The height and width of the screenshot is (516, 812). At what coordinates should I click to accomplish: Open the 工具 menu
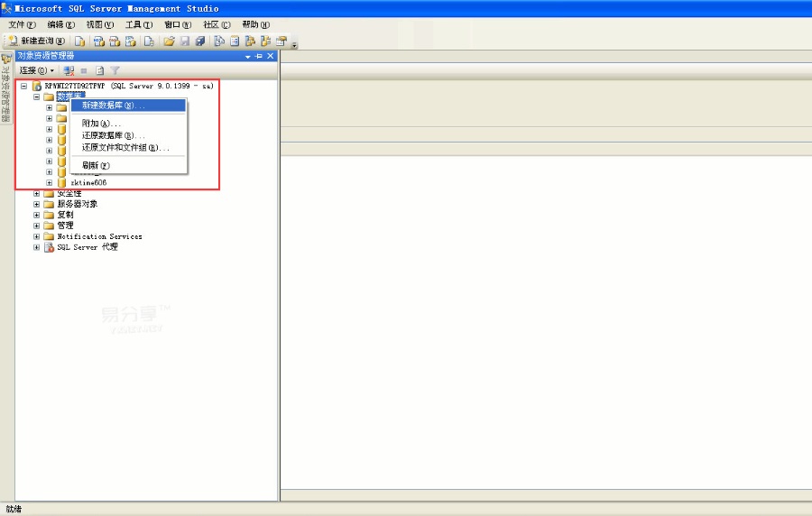click(x=139, y=24)
